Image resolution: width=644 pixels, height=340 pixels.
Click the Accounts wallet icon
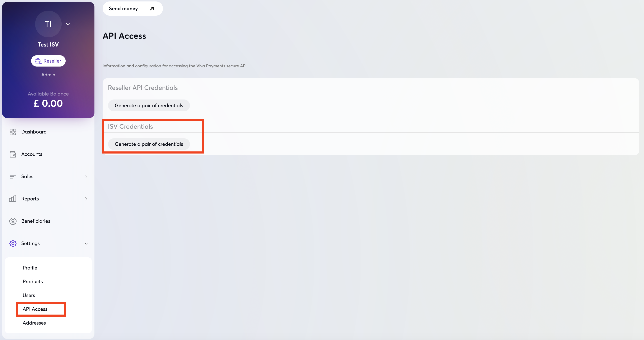click(13, 154)
